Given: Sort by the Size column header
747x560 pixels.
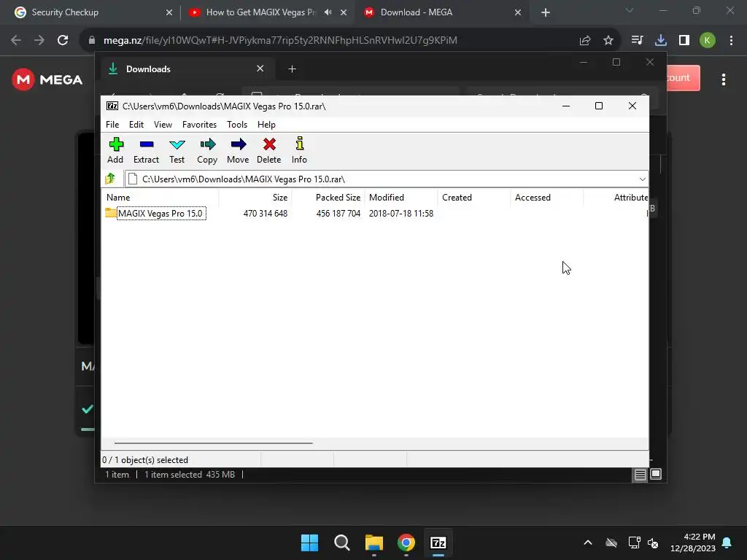Looking at the screenshot, I should click(x=255, y=197).
